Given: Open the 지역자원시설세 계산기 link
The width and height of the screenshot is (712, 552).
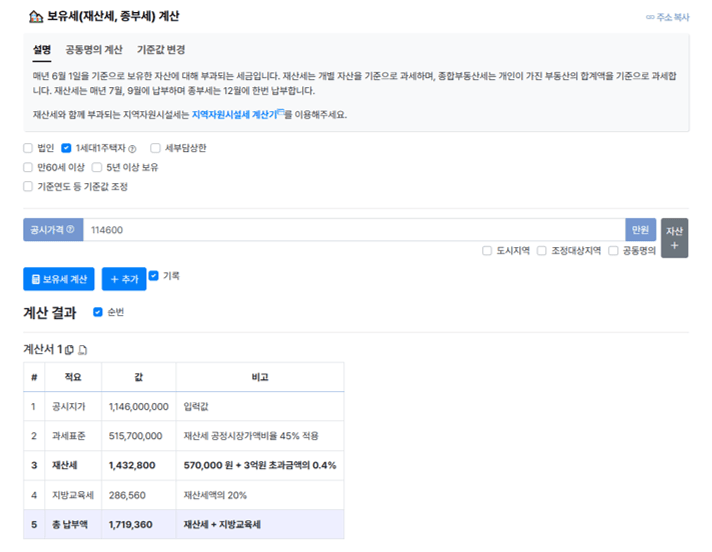Looking at the screenshot, I should coord(235,115).
